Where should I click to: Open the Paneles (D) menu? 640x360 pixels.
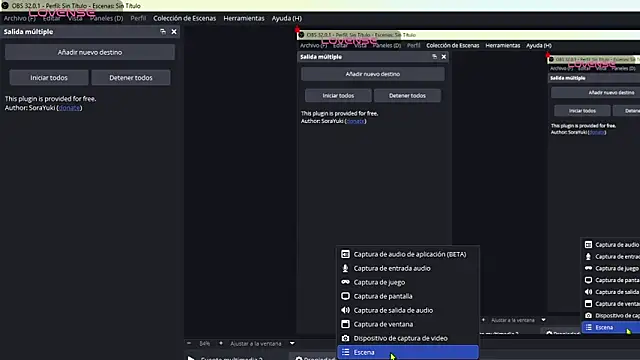pyautogui.click(x=107, y=18)
